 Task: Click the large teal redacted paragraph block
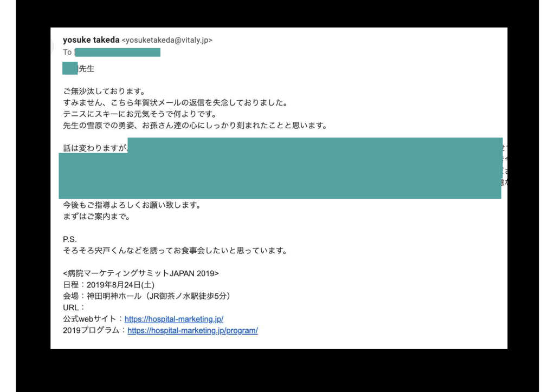[280, 173]
